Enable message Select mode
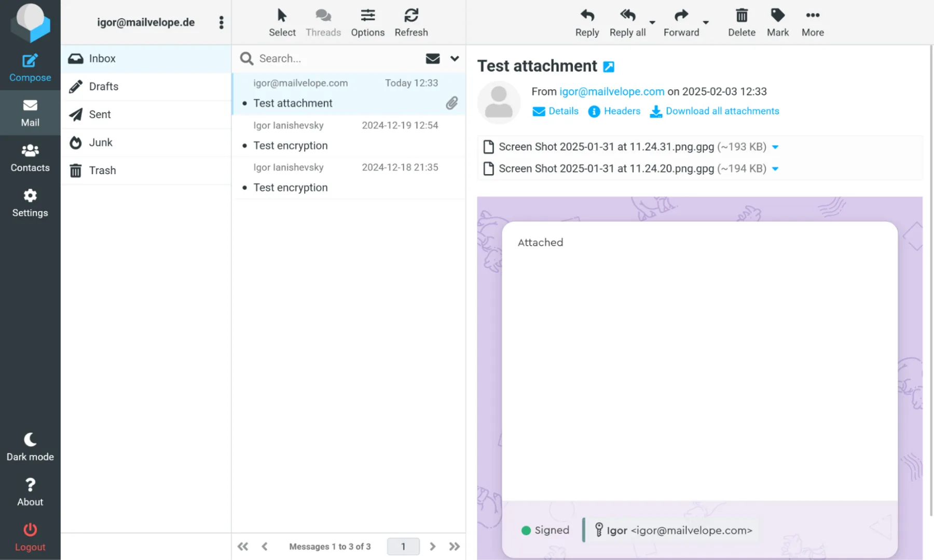934x560 pixels. pos(282,22)
